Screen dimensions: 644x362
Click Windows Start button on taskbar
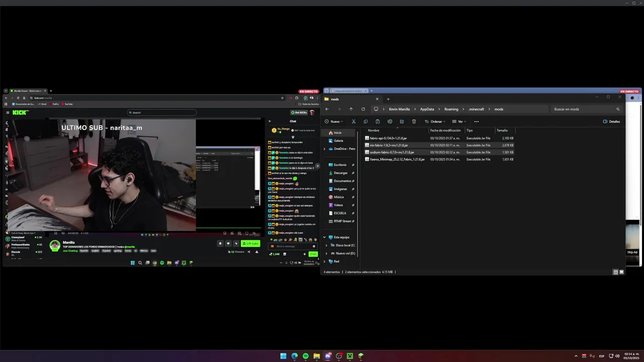pyautogui.click(x=283, y=356)
